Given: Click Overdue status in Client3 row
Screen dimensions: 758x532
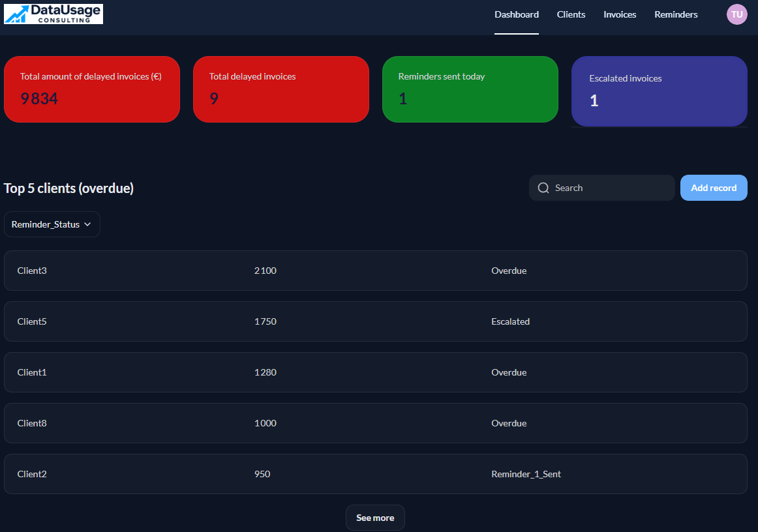Looking at the screenshot, I should click(x=509, y=271).
